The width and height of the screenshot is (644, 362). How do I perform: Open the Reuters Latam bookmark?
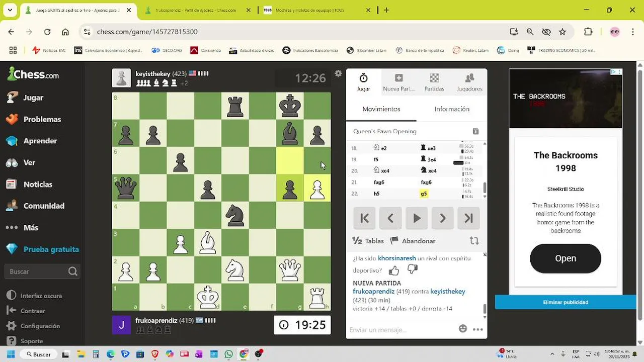pos(471,50)
